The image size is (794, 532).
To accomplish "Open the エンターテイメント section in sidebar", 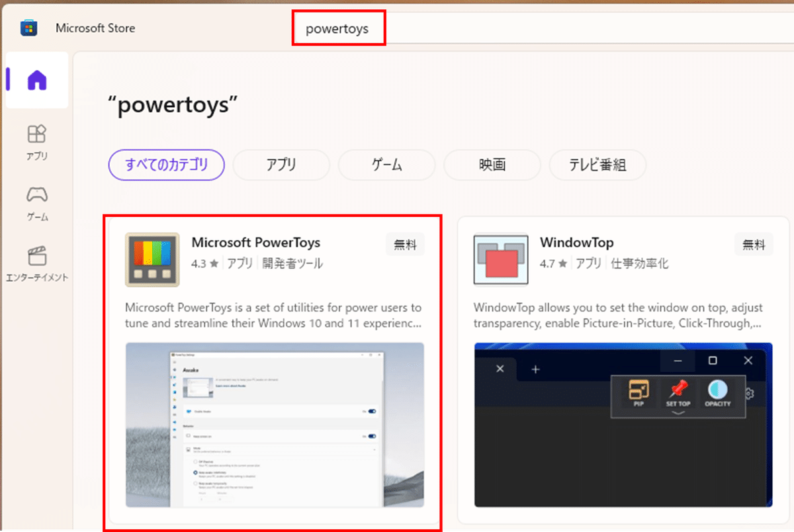I will tap(37, 264).
